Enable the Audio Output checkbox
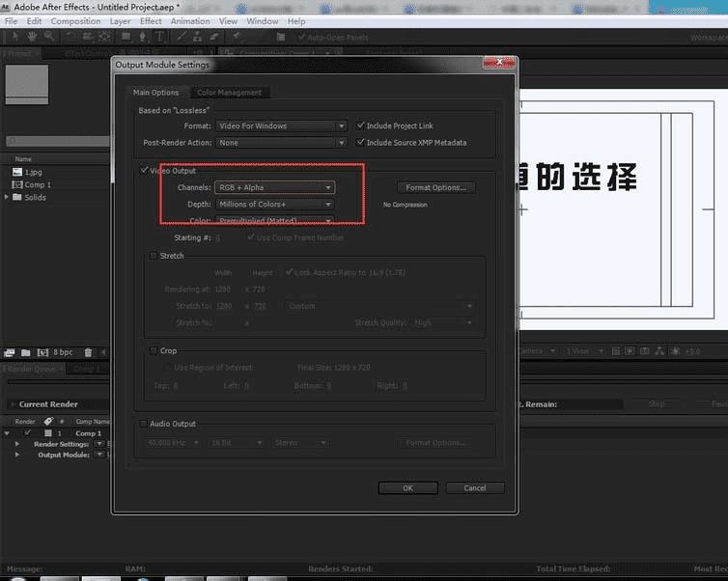The width and height of the screenshot is (728, 581). pos(144,424)
